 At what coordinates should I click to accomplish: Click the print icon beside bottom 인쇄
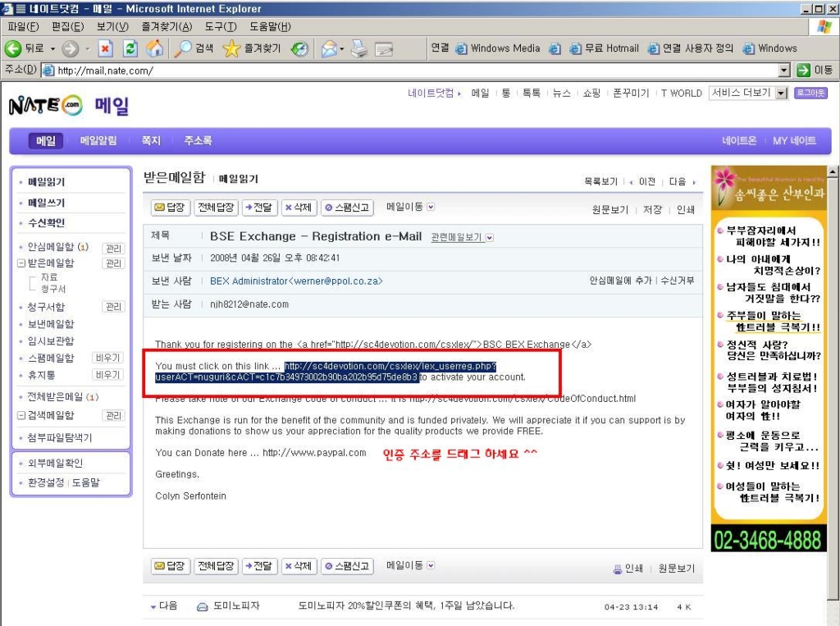click(x=617, y=569)
